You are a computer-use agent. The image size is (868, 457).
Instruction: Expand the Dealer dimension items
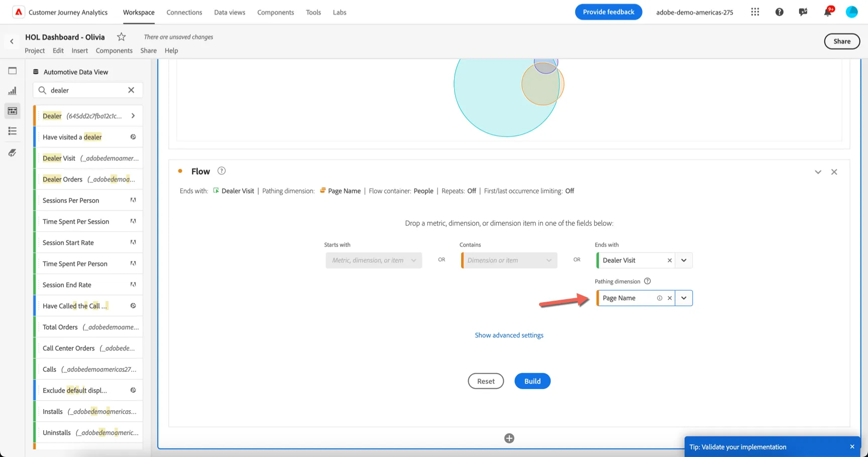pos(133,116)
